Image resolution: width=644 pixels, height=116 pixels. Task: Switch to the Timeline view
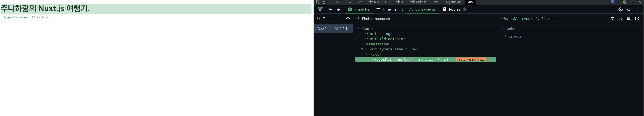tap(386, 9)
